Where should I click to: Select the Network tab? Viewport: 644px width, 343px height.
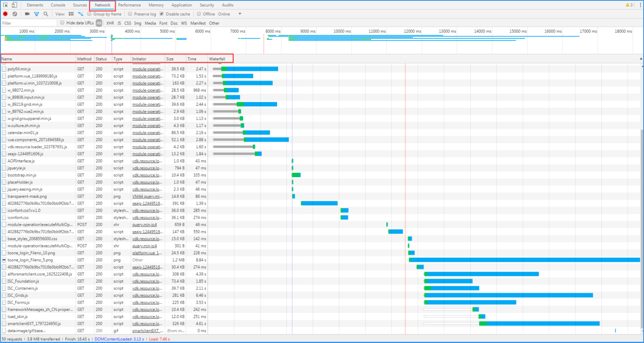[x=103, y=5]
